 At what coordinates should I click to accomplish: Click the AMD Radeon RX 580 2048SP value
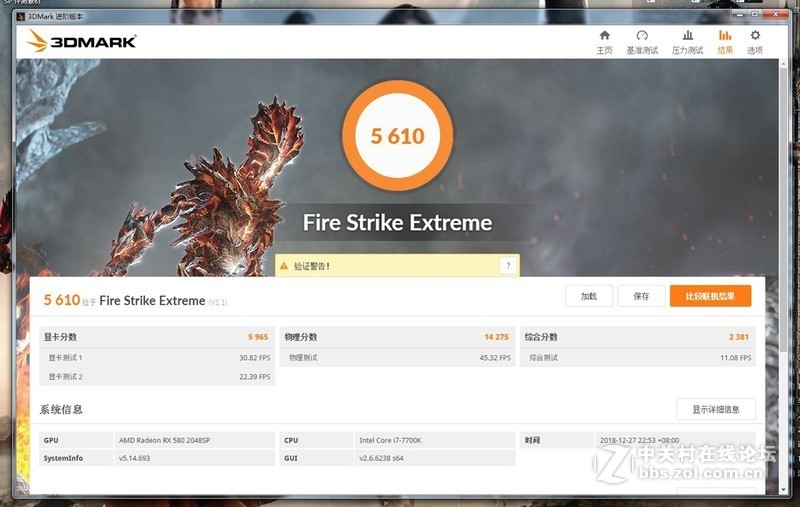point(164,440)
